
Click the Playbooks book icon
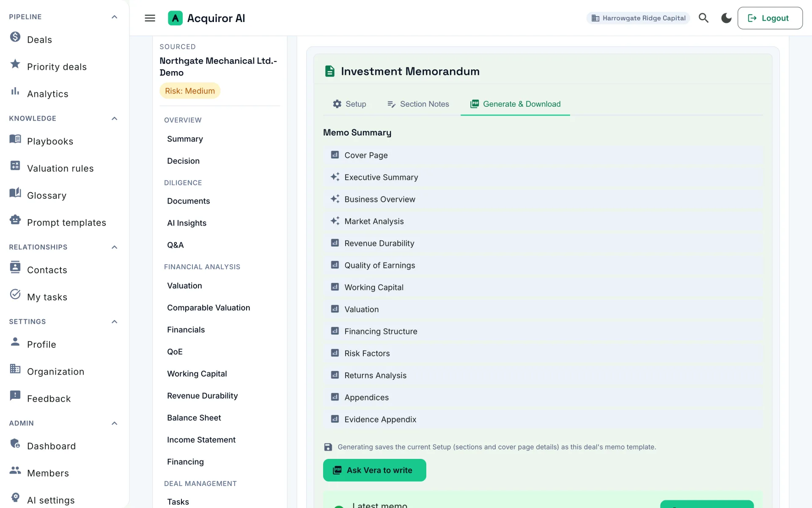pos(15,138)
